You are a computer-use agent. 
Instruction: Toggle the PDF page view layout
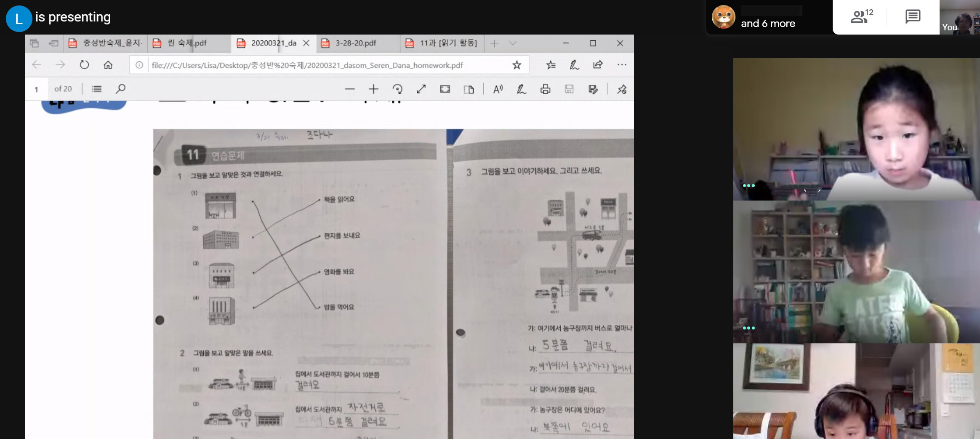[469, 89]
